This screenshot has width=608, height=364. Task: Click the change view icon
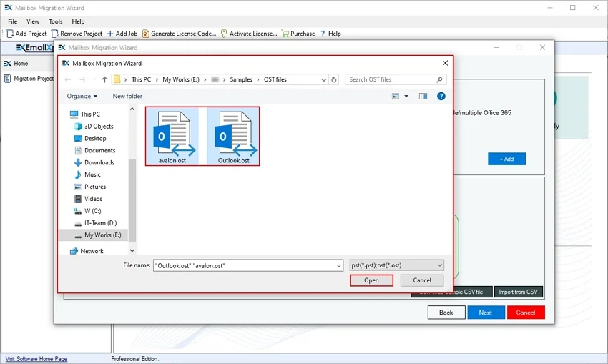(x=396, y=96)
